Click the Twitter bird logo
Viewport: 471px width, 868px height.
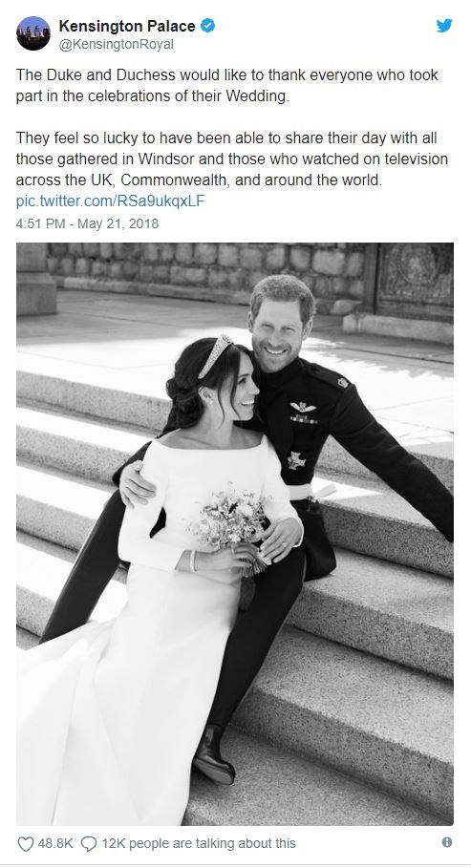click(x=444, y=26)
